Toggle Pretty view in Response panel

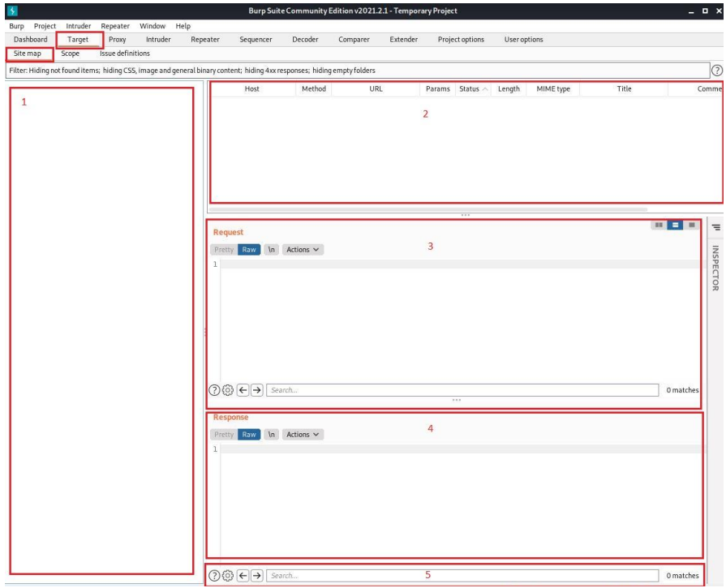[224, 434]
